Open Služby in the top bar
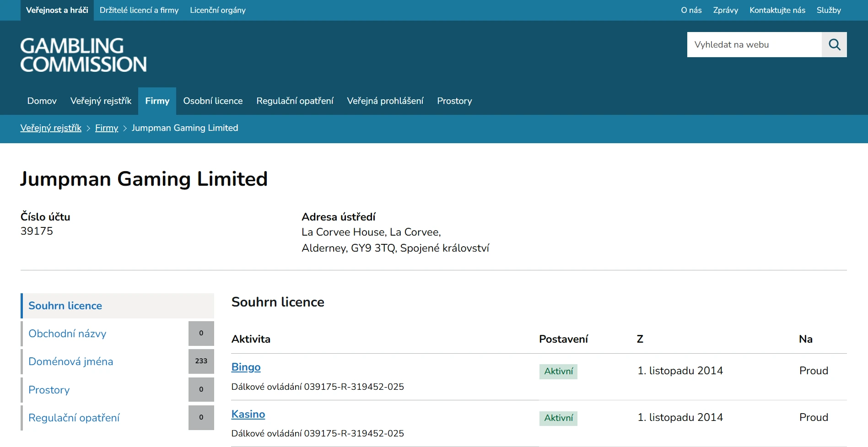Viewport: 868px width, 447px height. click(829, 10)
